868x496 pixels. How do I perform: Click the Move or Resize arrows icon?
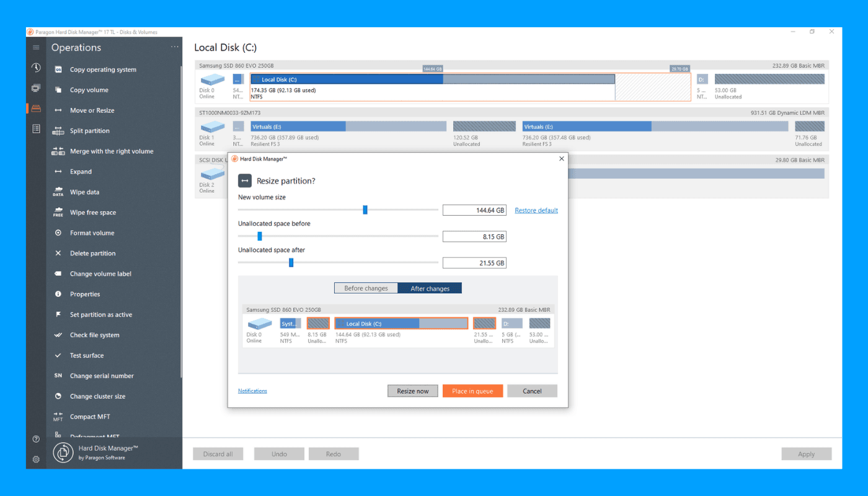[x=58, y=110]
